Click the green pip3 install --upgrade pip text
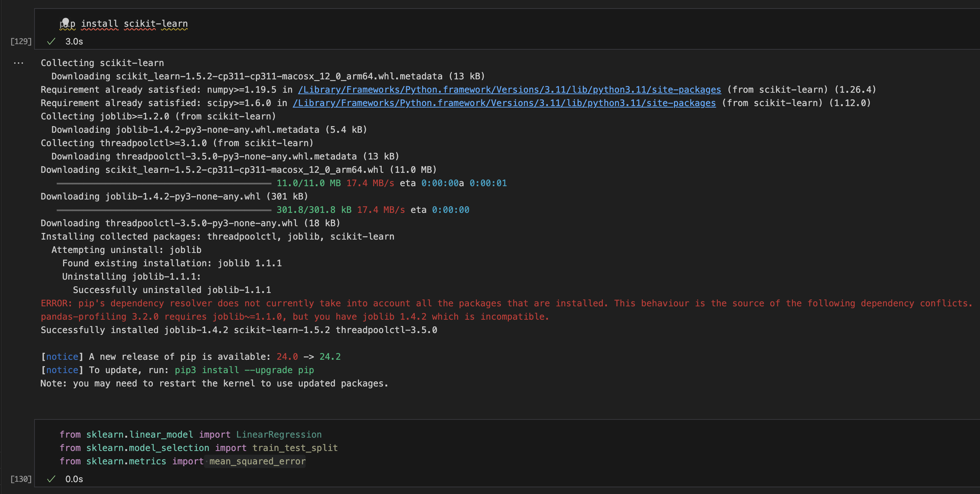 [x=244, y=370]
